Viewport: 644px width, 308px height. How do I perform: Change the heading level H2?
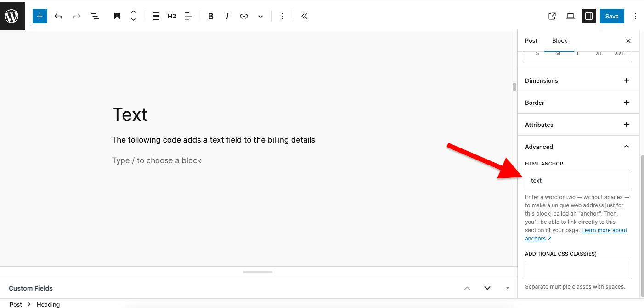pyautogui.click(x=172, y=16)
